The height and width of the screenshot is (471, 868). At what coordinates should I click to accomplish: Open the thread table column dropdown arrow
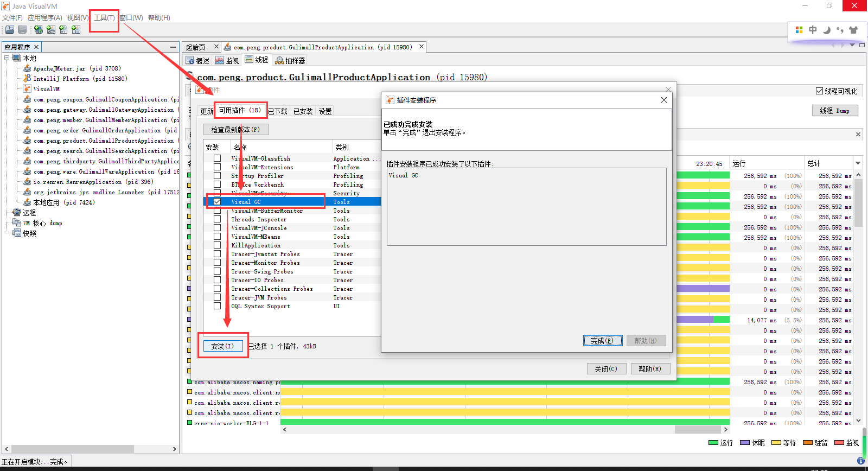point(858,163)
